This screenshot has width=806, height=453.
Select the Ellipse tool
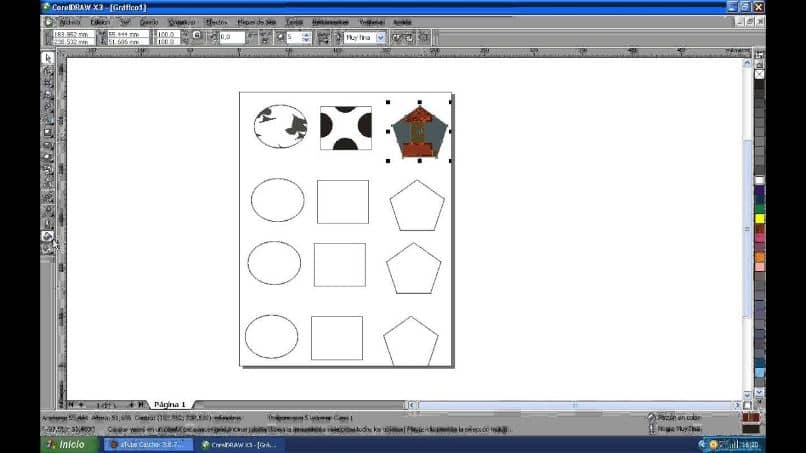pyautogui.click(x=48, y=145)
